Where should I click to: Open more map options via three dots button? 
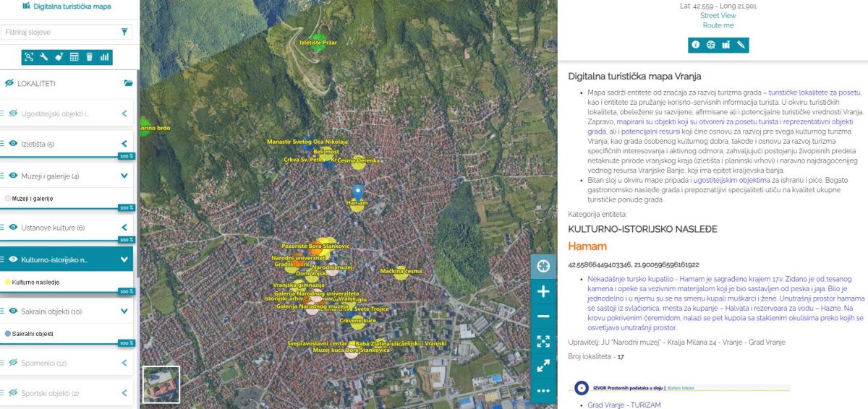pyautogui.click(x=543, y=391)
